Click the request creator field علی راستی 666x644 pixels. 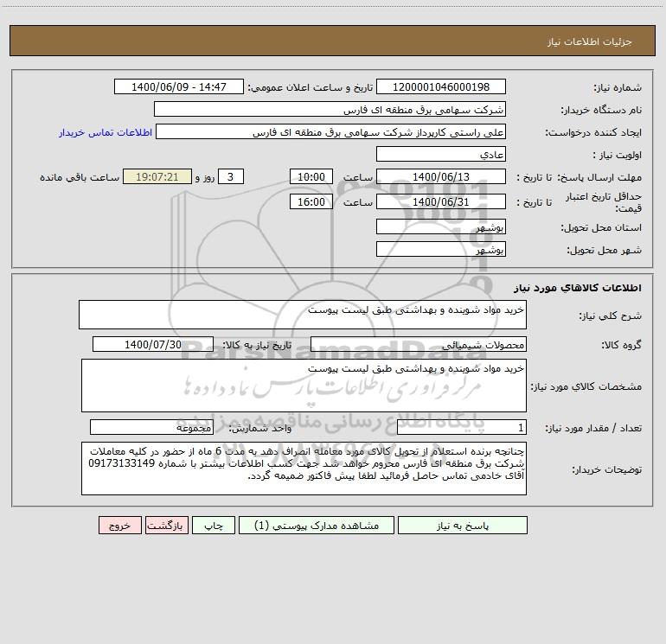click(x=330, y=131)
